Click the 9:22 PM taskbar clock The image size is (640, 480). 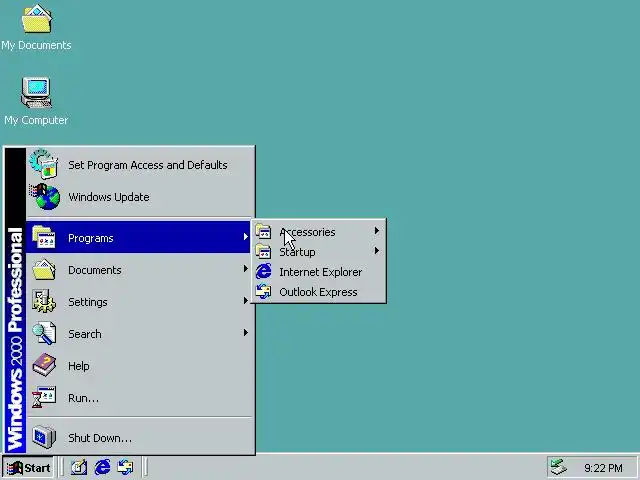[x=603, y=468]
